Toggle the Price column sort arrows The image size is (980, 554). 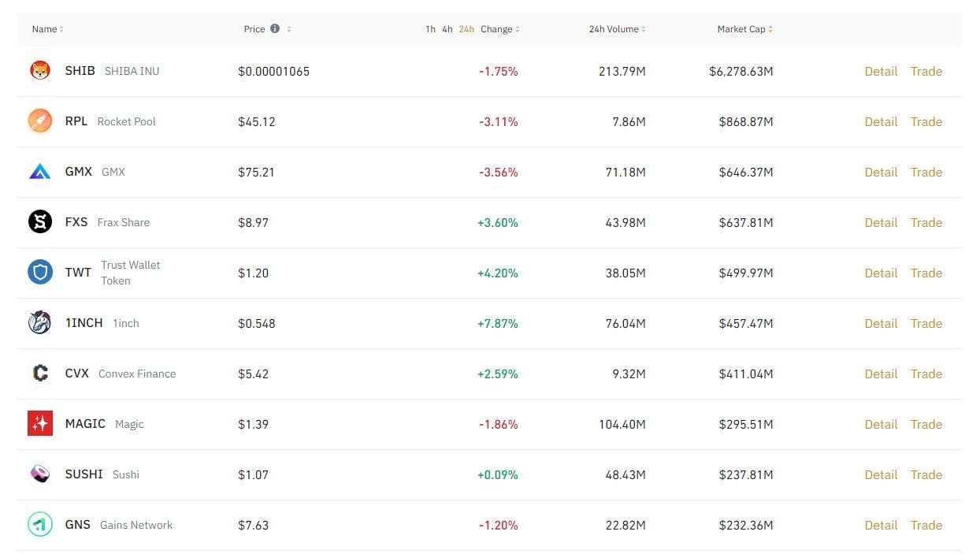(289, 28)
